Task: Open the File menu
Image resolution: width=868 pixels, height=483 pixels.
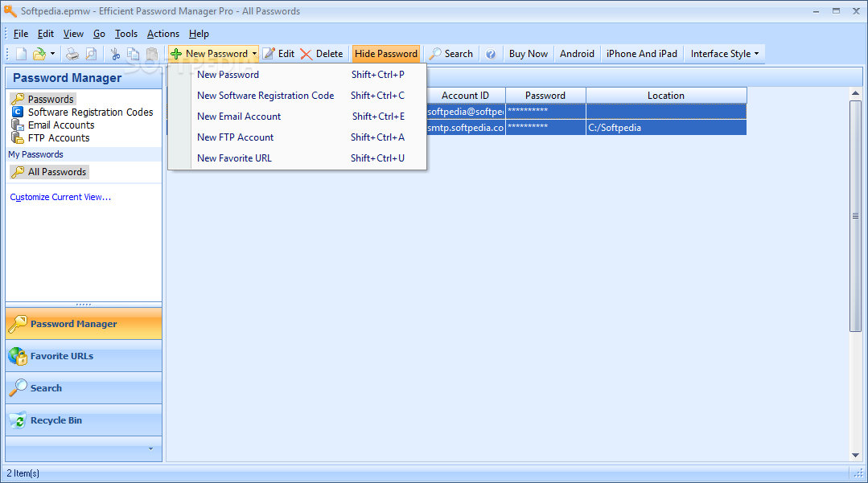Action: pyautogui.click(x=20, y=34)
